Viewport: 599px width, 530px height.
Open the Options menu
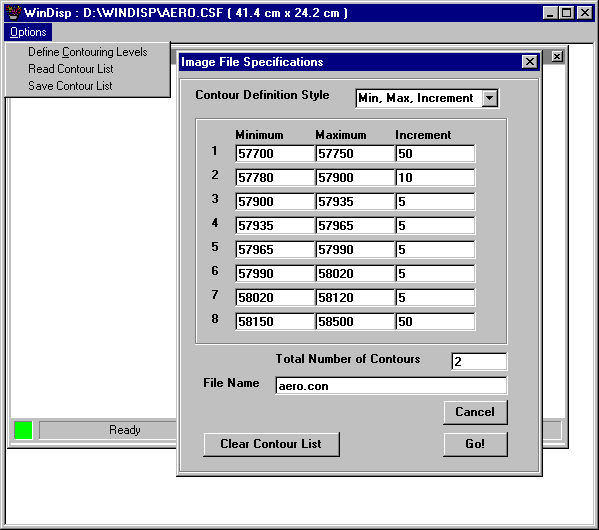(28, 32)
